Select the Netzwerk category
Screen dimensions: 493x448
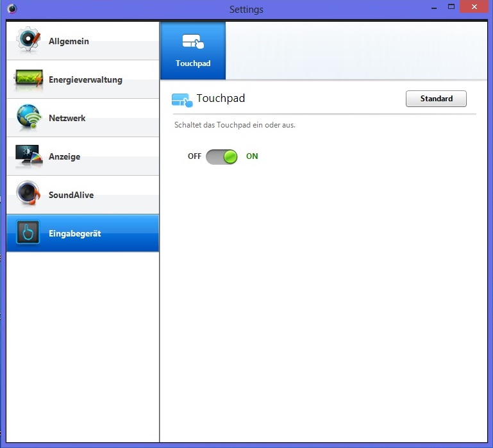pyautogui.click(x=83, y=118)
